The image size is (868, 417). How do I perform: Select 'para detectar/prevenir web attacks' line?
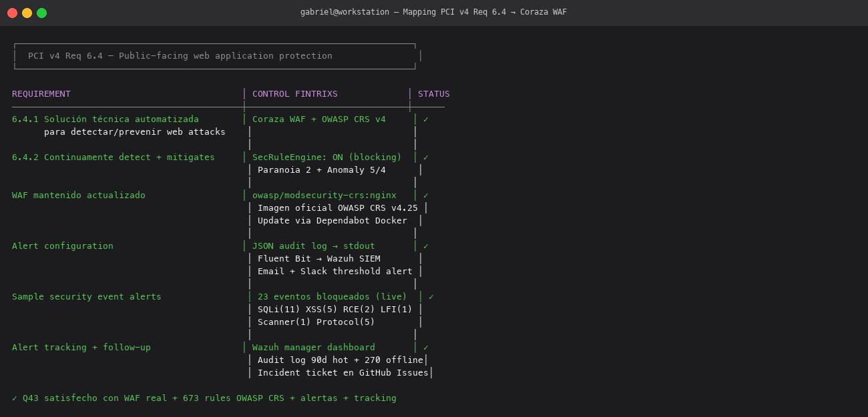(x=135, y=132)
